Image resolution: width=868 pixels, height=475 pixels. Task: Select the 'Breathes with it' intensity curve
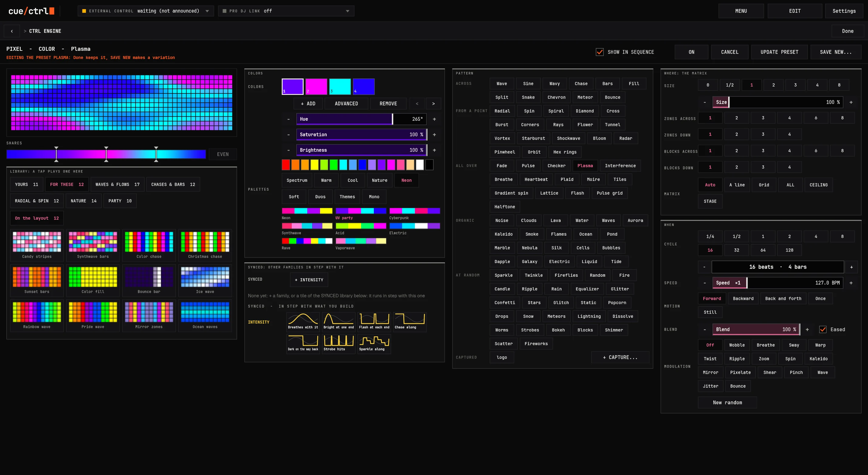[x=303, y=322]
